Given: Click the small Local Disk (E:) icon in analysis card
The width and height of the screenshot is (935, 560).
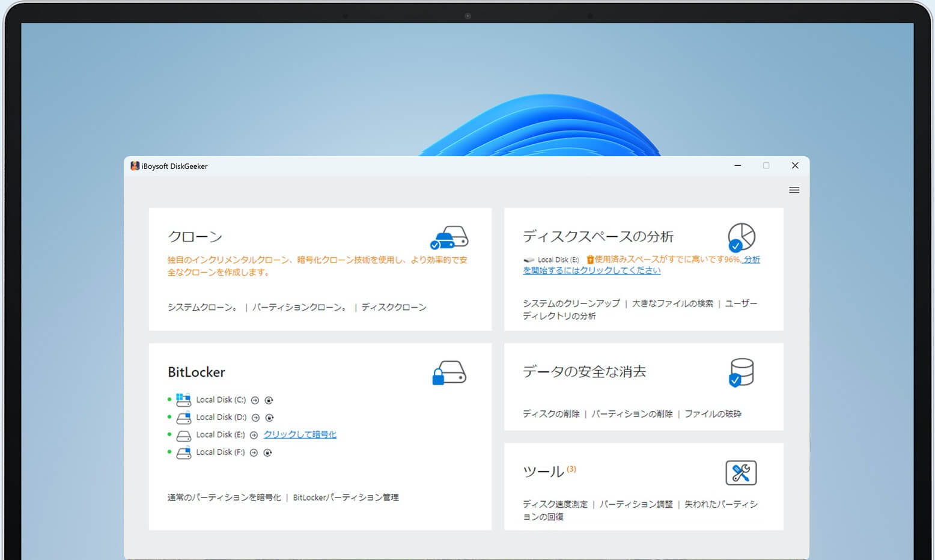Looking at the screenshot, I should pos(529,260).
